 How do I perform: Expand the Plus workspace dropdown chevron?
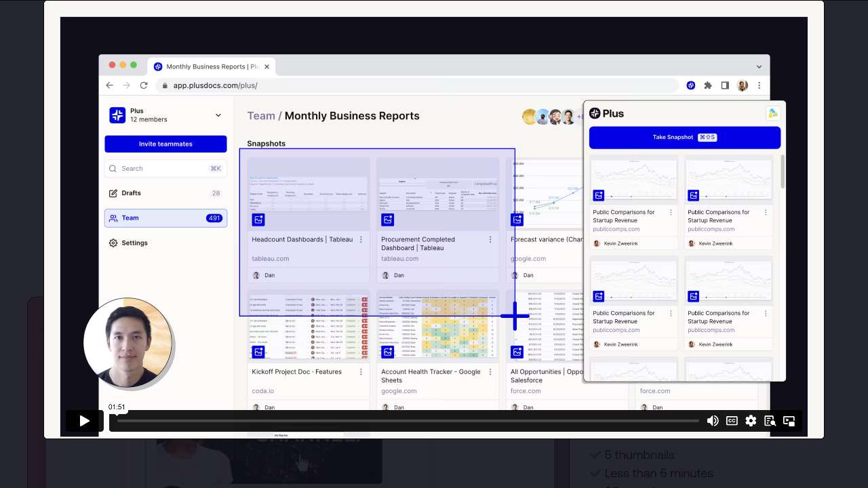click(218, 115)
